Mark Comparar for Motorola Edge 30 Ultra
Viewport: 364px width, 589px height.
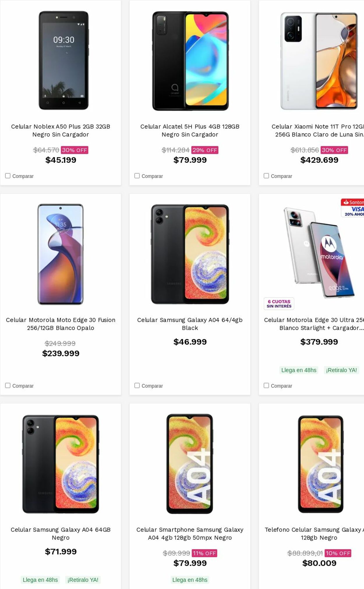(266, 385)
